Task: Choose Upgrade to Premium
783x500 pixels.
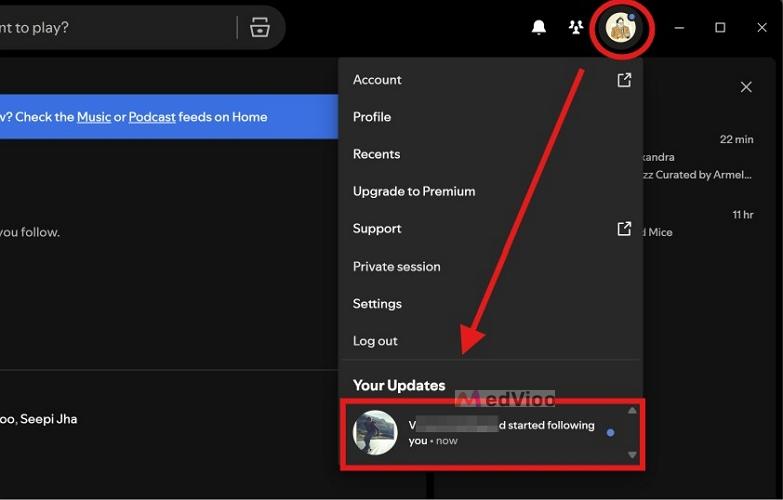Action: point(491,191)
